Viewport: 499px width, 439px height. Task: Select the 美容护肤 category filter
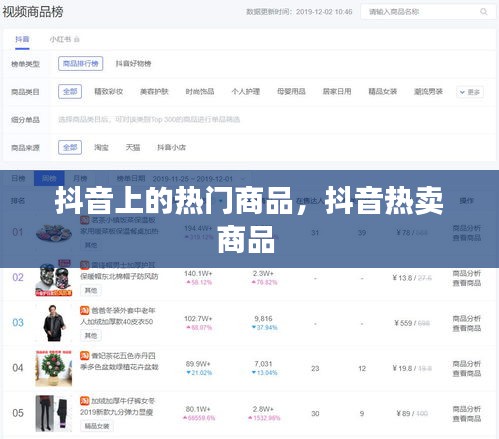(x=154, y=91)
